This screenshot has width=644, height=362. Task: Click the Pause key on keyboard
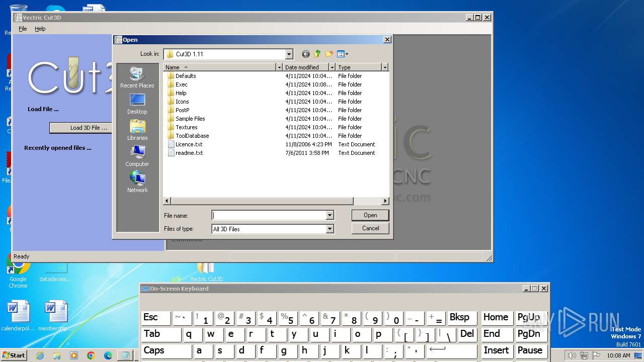(x=531, y=350)
